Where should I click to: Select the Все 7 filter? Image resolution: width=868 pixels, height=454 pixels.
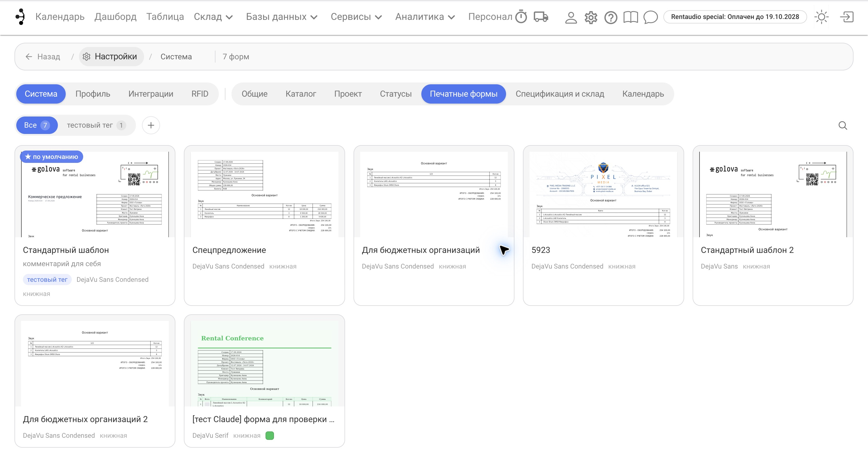click(x=37, y=125)
